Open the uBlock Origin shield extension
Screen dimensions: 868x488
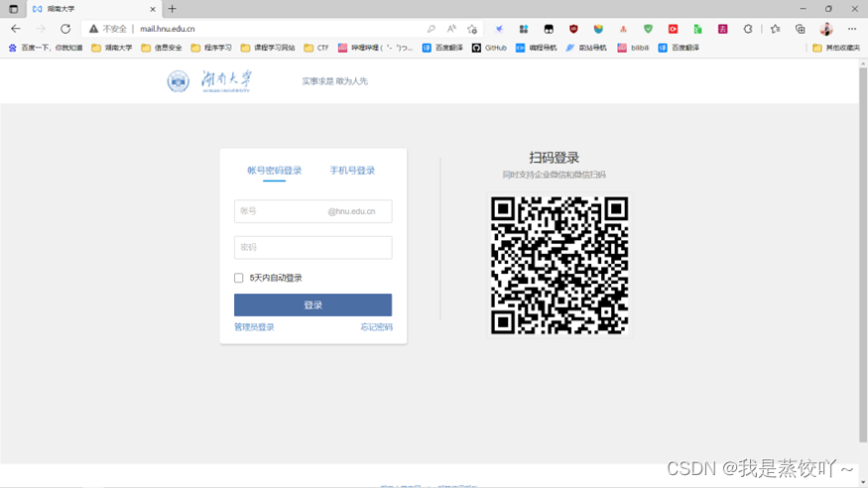coord(573,29)
